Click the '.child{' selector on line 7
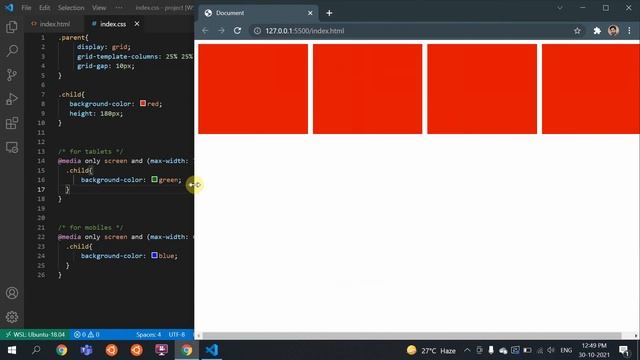This screenshot has width=640, height=360. point(71,94)
